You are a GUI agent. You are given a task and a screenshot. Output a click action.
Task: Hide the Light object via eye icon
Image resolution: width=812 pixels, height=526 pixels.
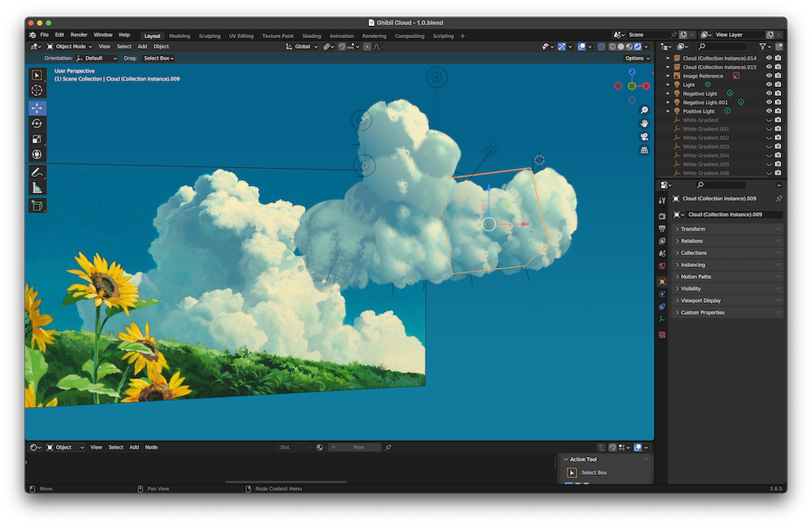(769, 84)
